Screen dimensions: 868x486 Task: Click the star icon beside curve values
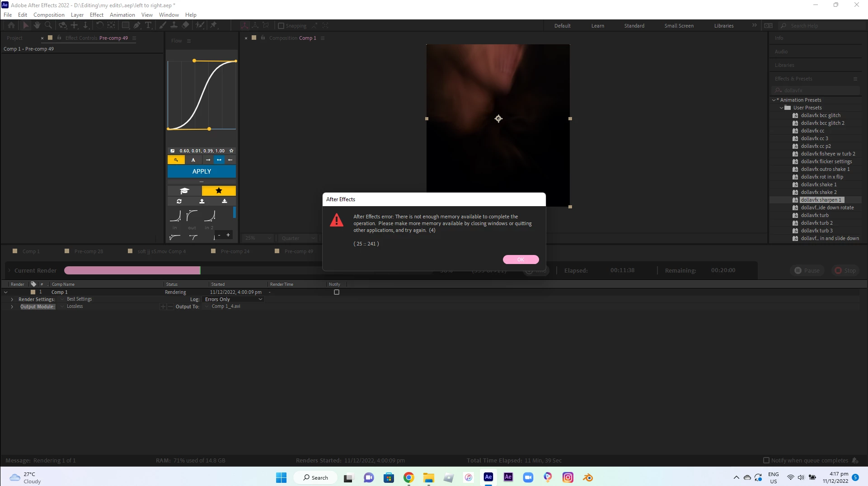coord(231,151)
